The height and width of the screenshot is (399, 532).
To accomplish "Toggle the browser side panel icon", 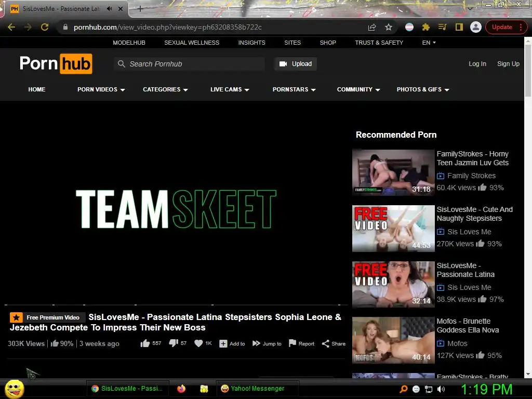I will point(459,27).
